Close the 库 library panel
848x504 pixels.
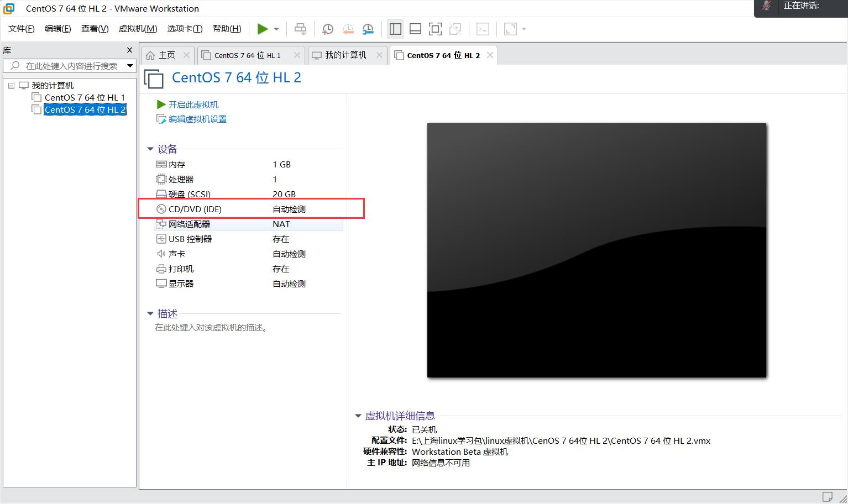click(130, 50)
